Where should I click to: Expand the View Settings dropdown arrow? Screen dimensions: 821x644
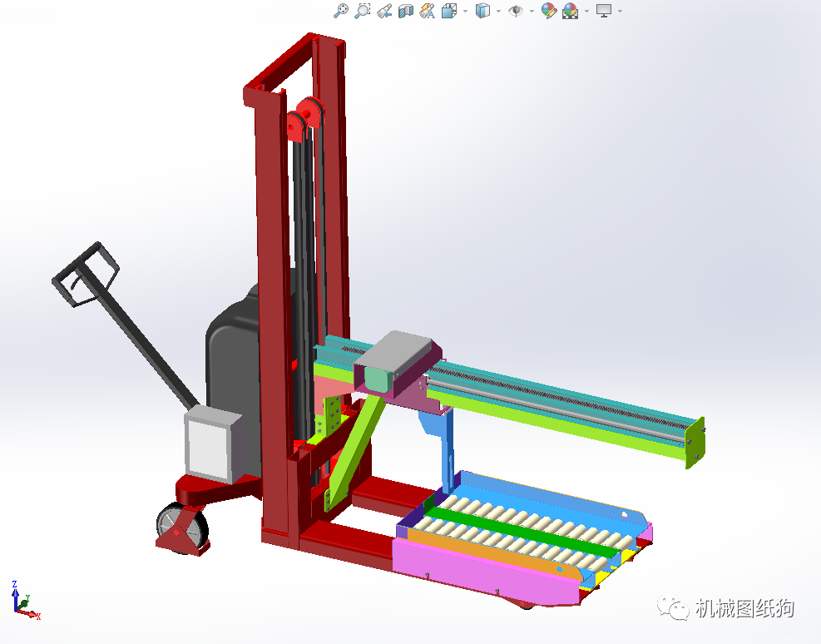[x=620, y=11]
